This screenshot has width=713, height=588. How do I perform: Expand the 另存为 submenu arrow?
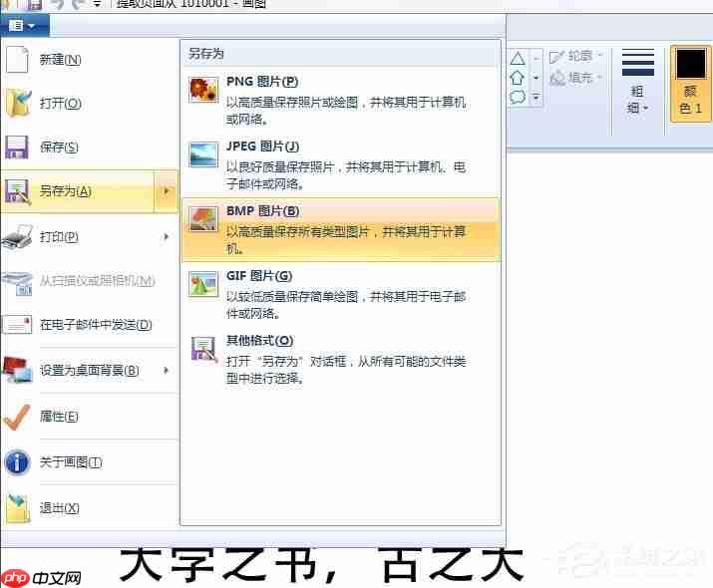(166, 191)
